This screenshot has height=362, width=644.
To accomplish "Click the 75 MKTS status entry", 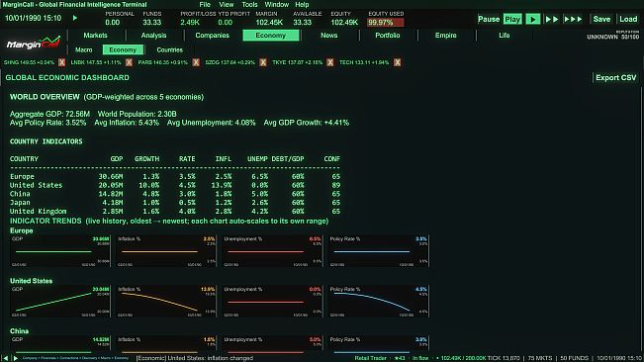I will pos(540,358).
